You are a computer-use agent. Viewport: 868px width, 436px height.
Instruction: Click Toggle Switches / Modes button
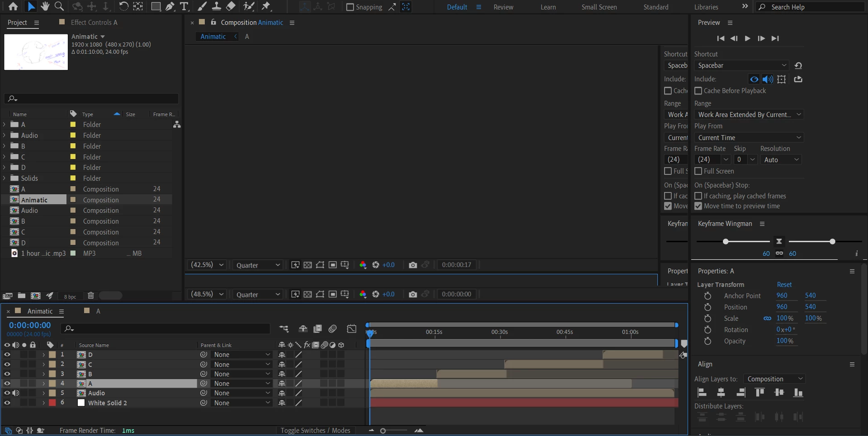point(315,431)
